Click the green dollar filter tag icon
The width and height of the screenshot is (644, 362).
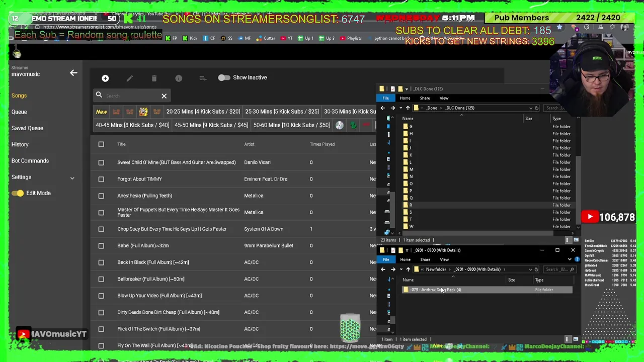(353, 125)
